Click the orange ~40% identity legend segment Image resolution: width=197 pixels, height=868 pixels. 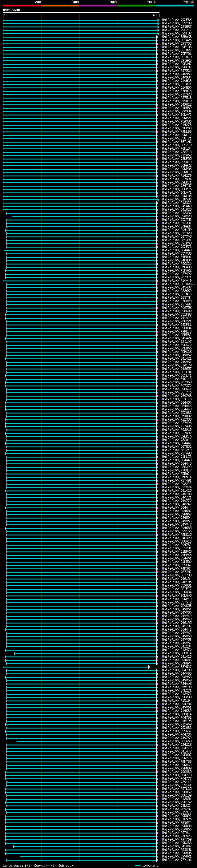[60, 6]
